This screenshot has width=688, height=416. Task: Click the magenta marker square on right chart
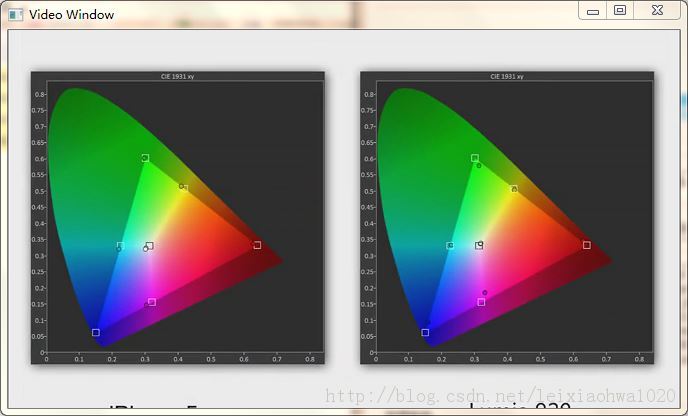pyautogui.click(x=481, y=302)
